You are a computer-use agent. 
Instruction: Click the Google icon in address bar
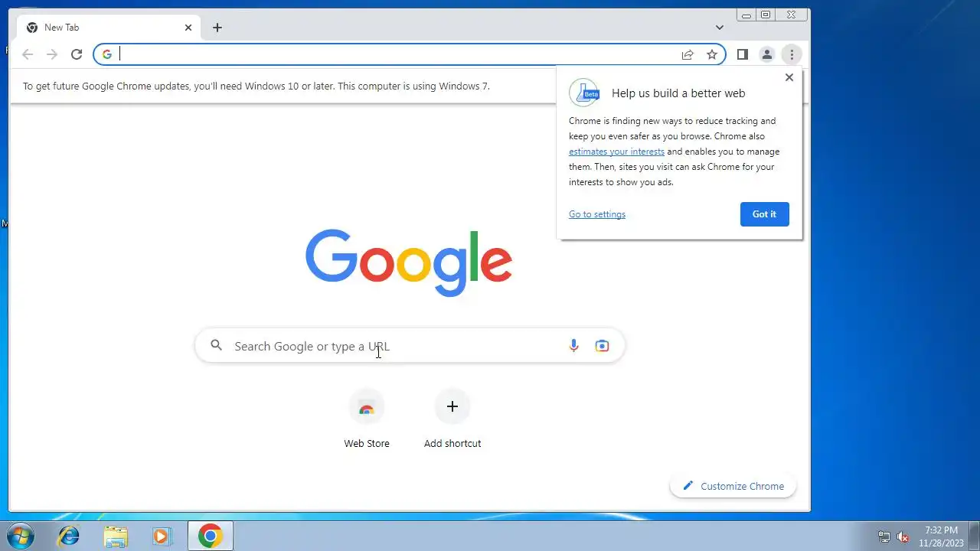coord(107,54)
